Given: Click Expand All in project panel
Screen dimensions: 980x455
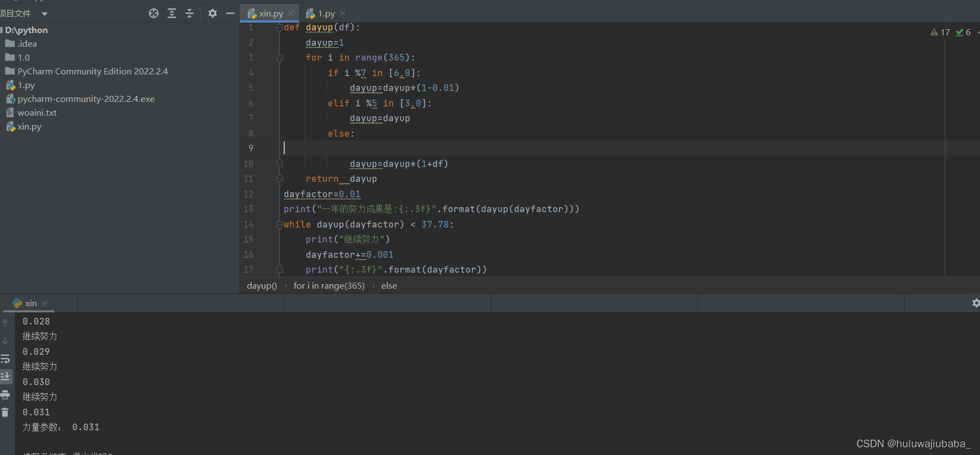Looking at the screenshot, I should (172, 13).
